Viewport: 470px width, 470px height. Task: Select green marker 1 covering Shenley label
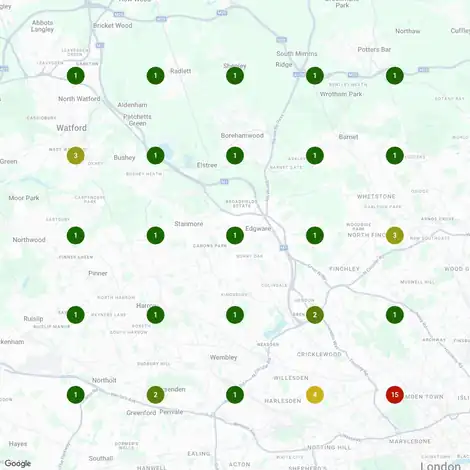tap(235, 76)
